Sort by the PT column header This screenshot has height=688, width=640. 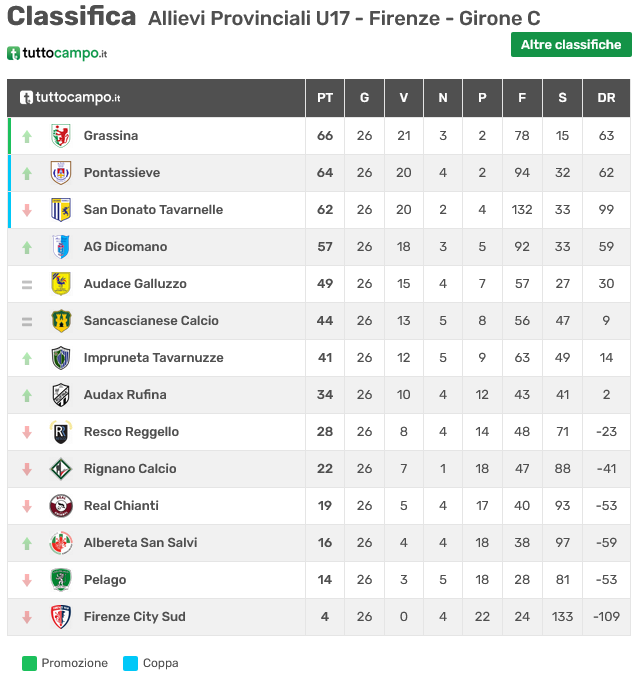click(x=325, y=98)
